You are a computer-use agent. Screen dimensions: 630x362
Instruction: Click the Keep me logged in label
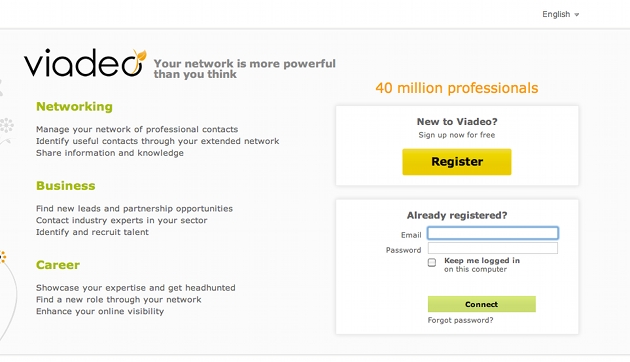[x=482, y=265]
